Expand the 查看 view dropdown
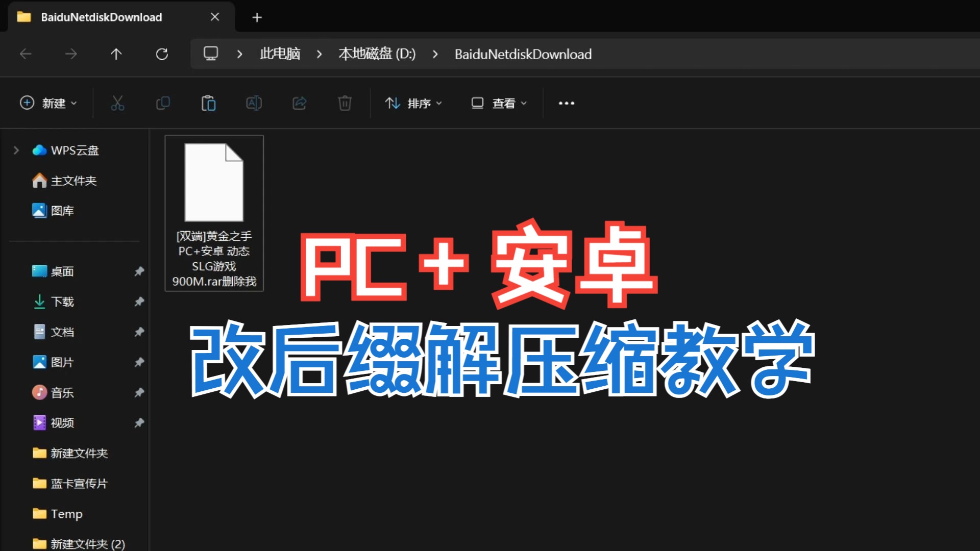The width and height of the screenshot is (980, 551). pos(498,103)
